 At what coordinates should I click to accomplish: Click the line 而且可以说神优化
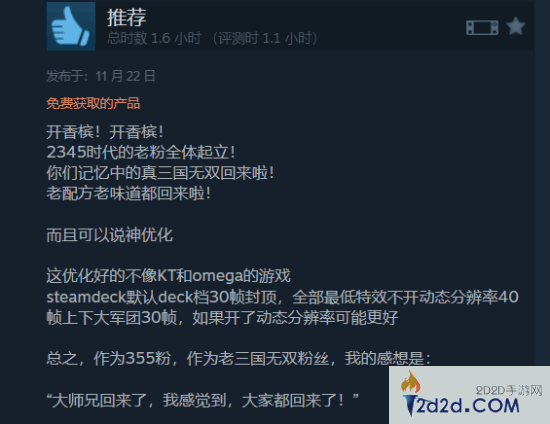[109, 235]
